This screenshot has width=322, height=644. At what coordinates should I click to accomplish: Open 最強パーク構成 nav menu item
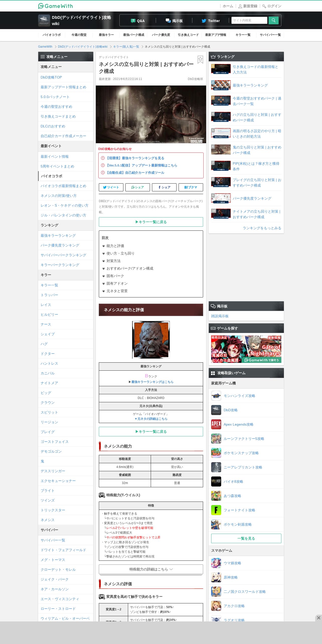coord(134,35)
